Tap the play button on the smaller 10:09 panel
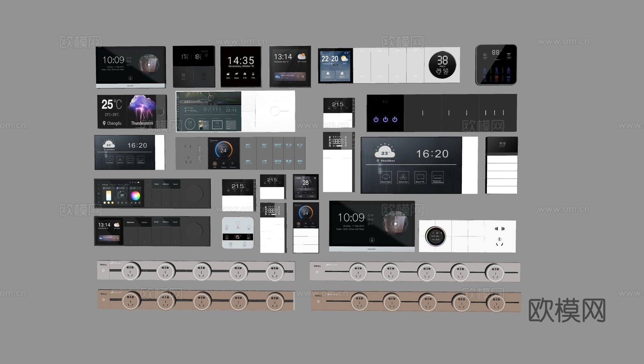Screen dimensions: 644x364 tap(149, 65)
